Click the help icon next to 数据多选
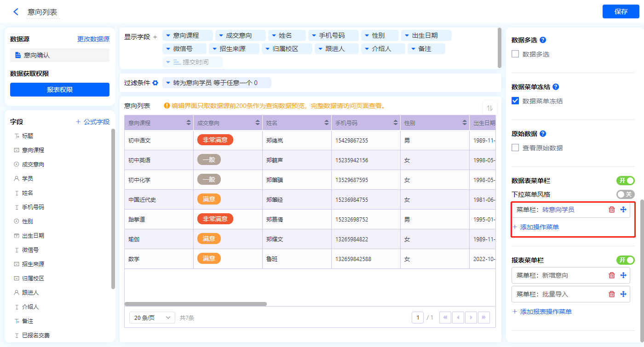 click(x=542, y=40)
